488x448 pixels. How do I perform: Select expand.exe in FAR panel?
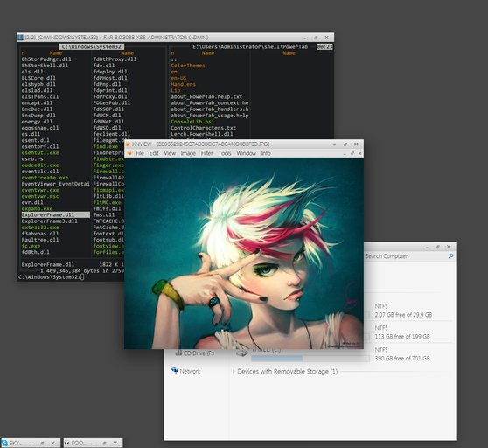[x=37, y=208]
